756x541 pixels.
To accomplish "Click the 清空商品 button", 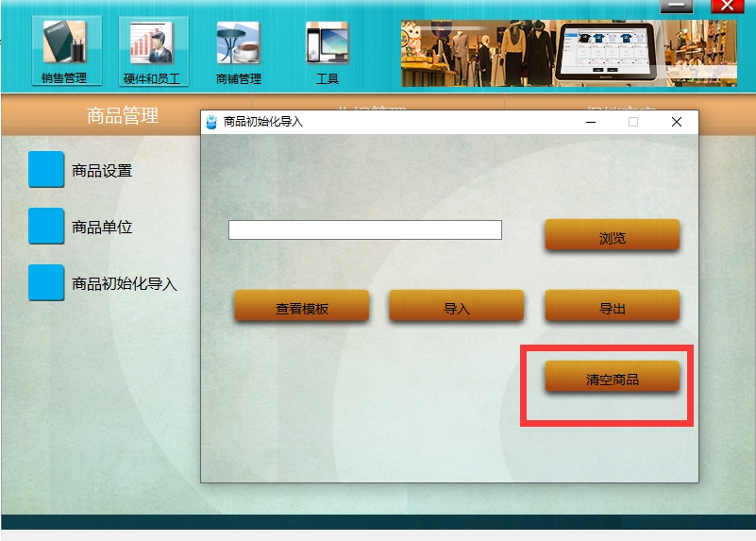I will (613, 376).
